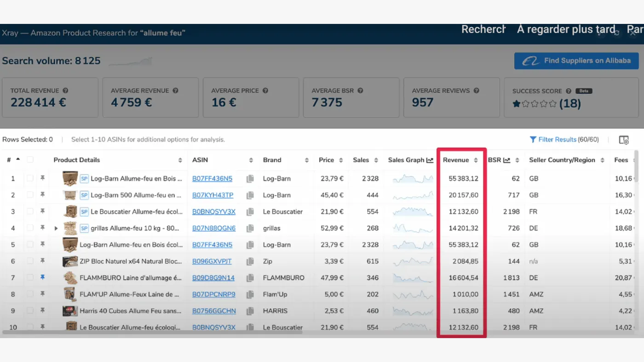The height and width of the screenshot is (362, 644).
Task: Click the vertical table scrollbar
Action: pyautogui.click(x=636, y=166)
